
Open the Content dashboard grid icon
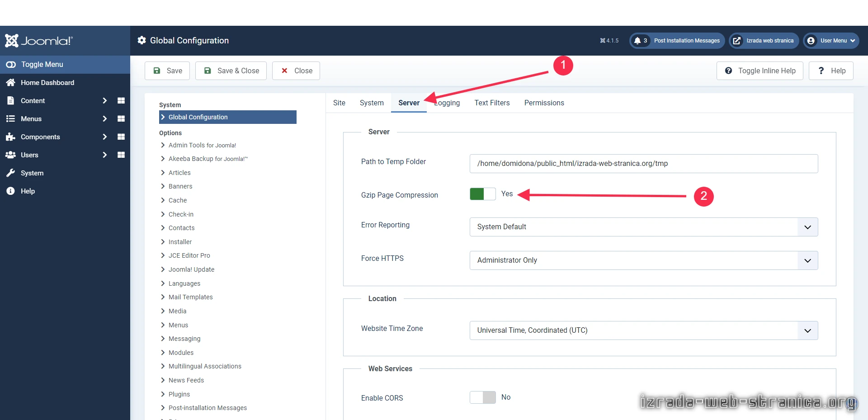tap(121, 101)
